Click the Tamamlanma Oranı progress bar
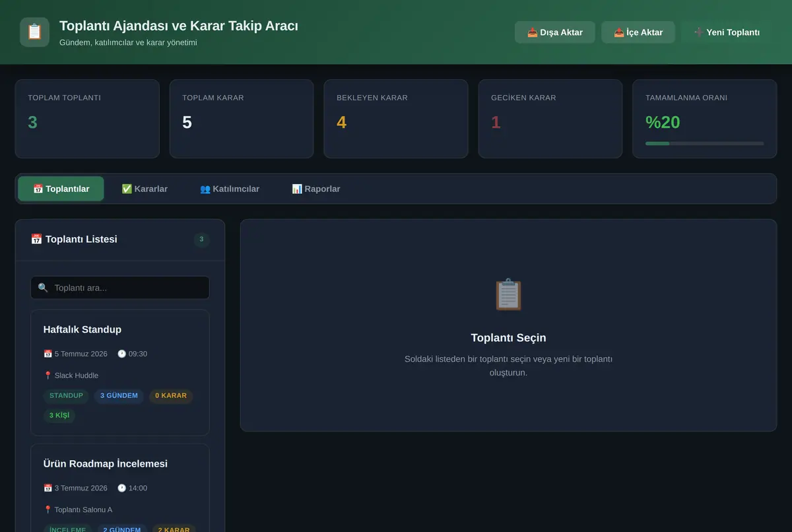 (x=705, y=143)
